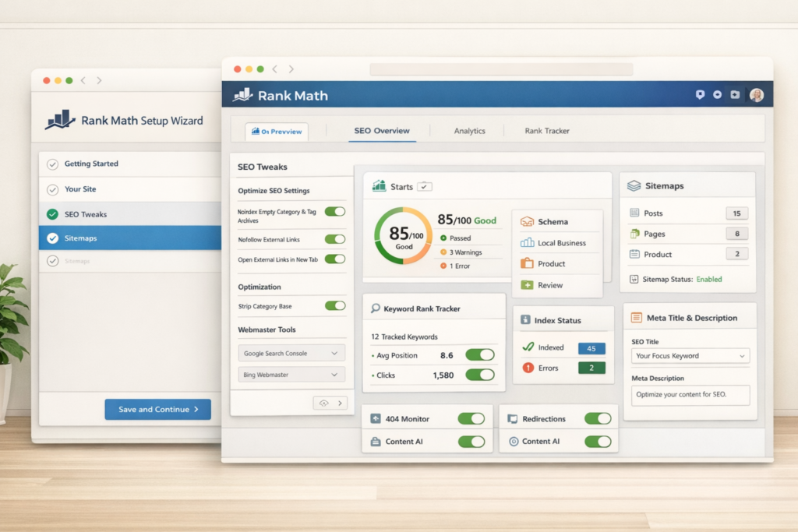This screenshot has height=532, width=798.
Task: Turn off the 404 Monitor
Action: (471, 418)
